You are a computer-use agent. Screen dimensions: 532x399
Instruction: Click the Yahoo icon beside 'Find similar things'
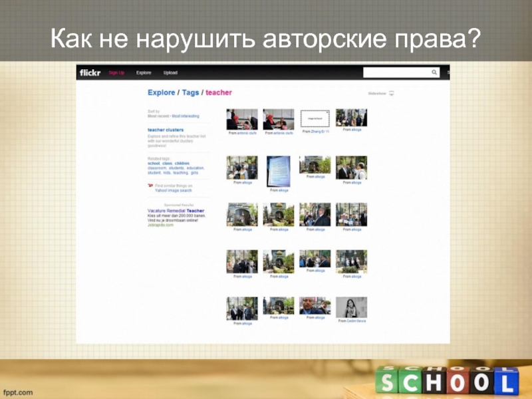[x=150, y=186]
